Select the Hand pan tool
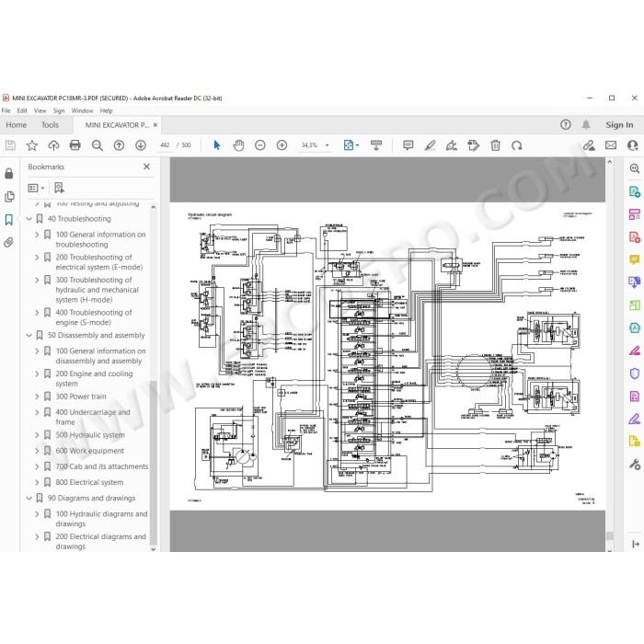The height and width of the screenshot is (644, 644). [x=238, y=145]
